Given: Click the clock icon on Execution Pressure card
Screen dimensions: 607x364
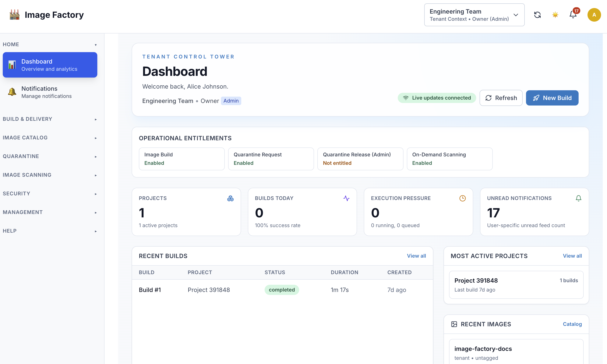Looking at the screenshot, I should pyautogui.click(x=463, y=198).
